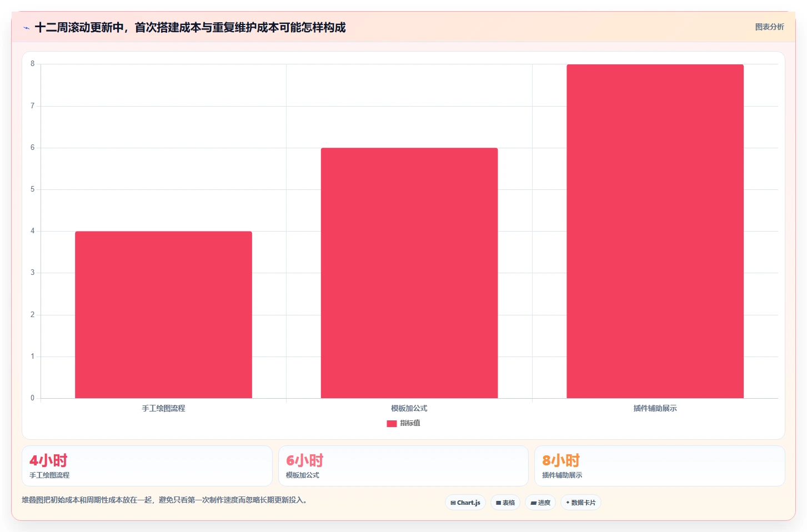Click the 数据卡片 tag chip
The width and height of the screenshot is (807, 532).
click(580, 503)
